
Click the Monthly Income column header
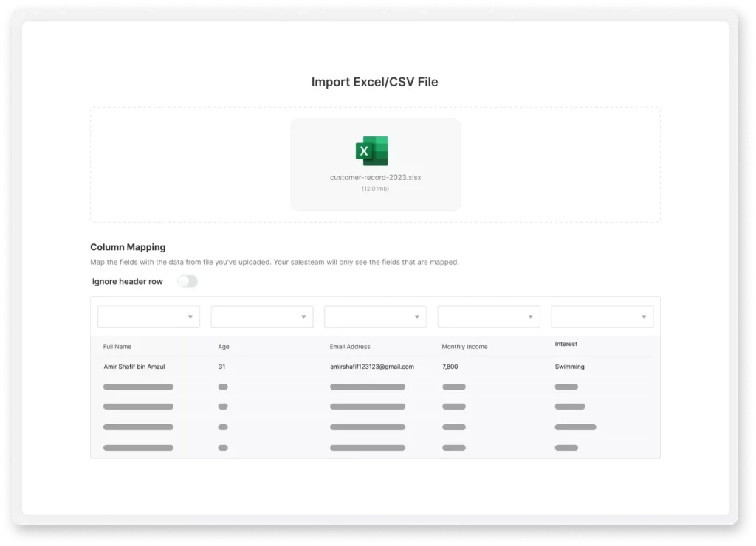464,346
